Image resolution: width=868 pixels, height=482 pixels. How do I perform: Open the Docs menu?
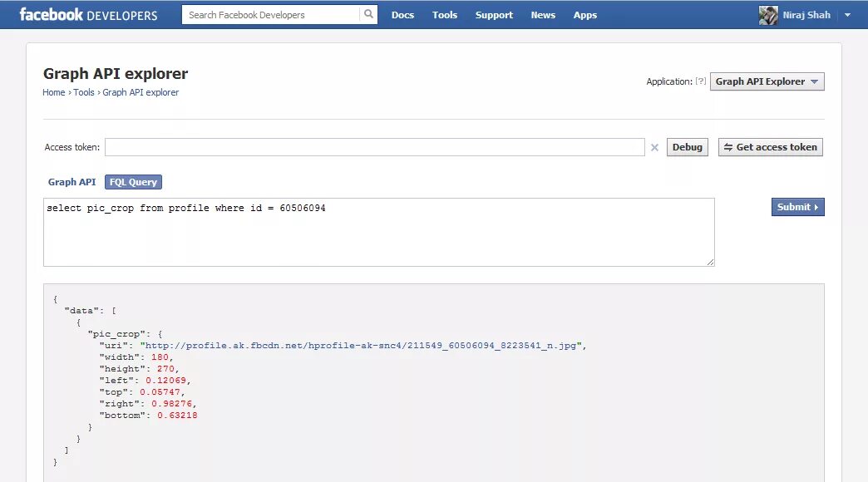[402, 15]
